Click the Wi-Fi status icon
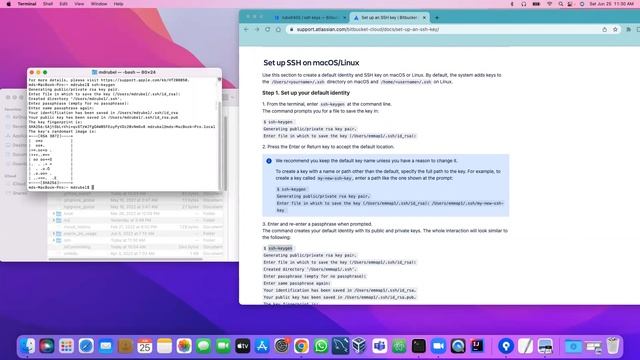 549,4
